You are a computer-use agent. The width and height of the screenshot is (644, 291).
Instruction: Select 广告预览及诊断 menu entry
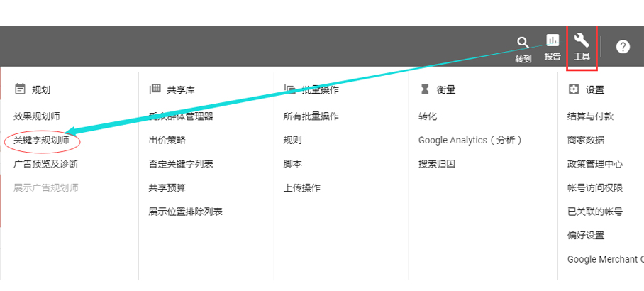coord(45,164)
